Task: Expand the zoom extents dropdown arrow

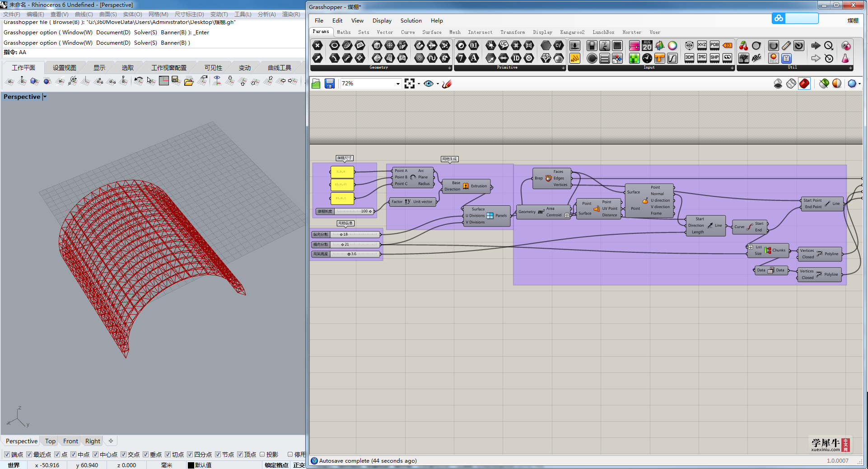Action: tap(419, 84)
